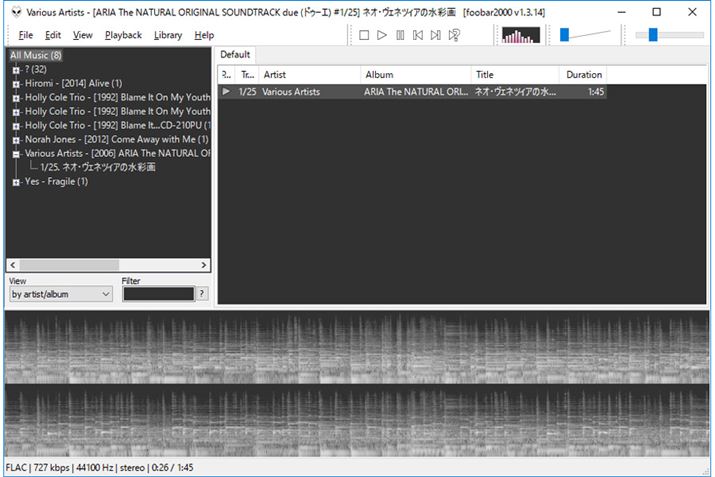The height and width of the screenshot is (477, 715).
Task: Select tree track '1/25. ネオ・ヴェネツィアの水彩画'
Action: click(x=98, y=167)
